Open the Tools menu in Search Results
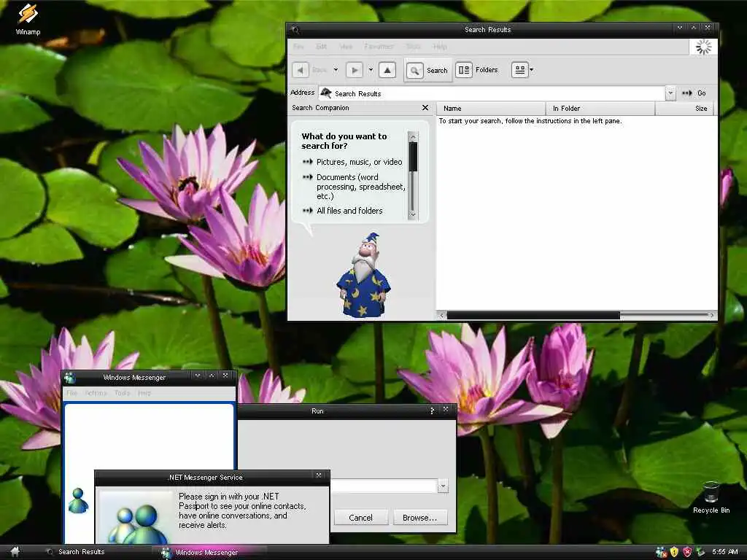747x560 pixels. [x=414, y=47]
